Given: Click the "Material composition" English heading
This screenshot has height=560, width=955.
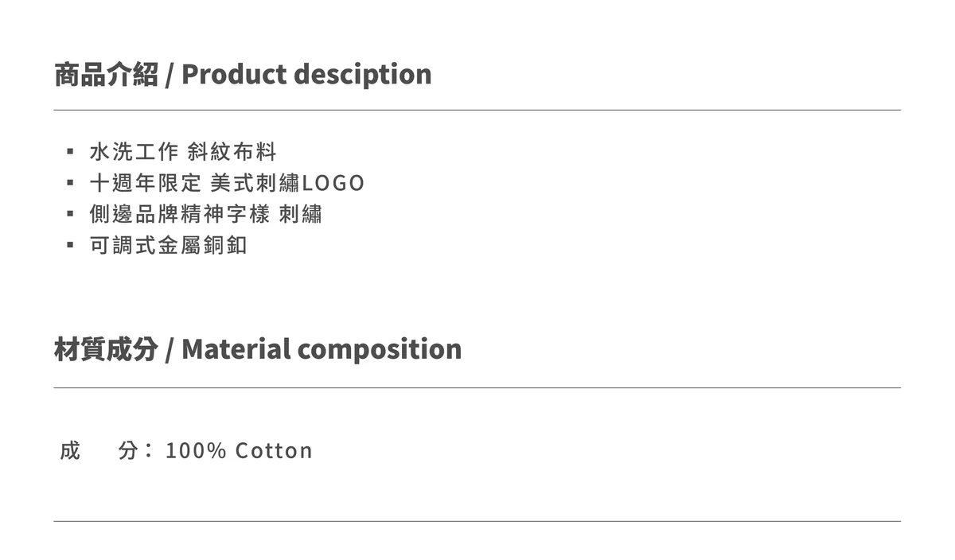Looking at the screenshot, I should 322,349.
